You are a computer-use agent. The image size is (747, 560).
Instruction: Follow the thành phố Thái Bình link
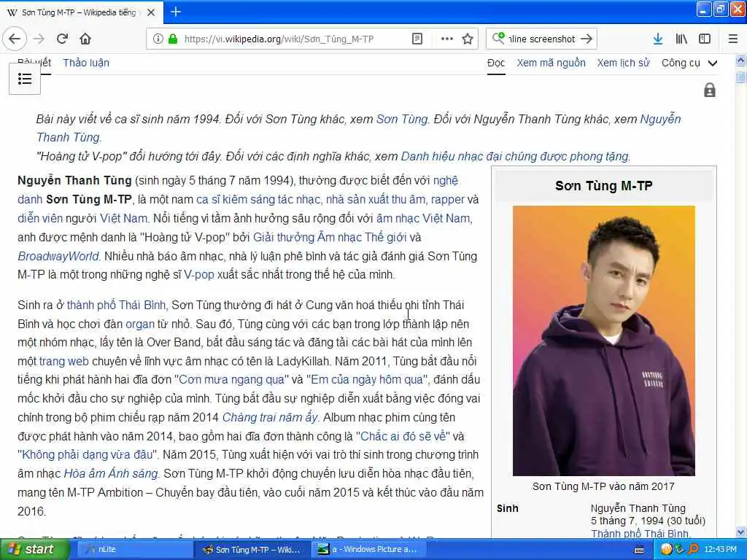coord(116,305)
